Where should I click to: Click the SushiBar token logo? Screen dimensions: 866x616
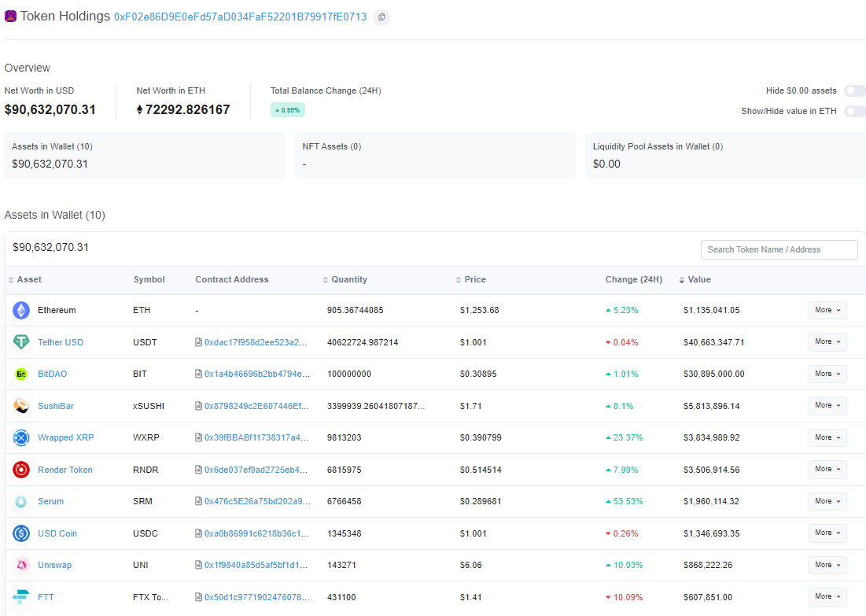(21, 406)
